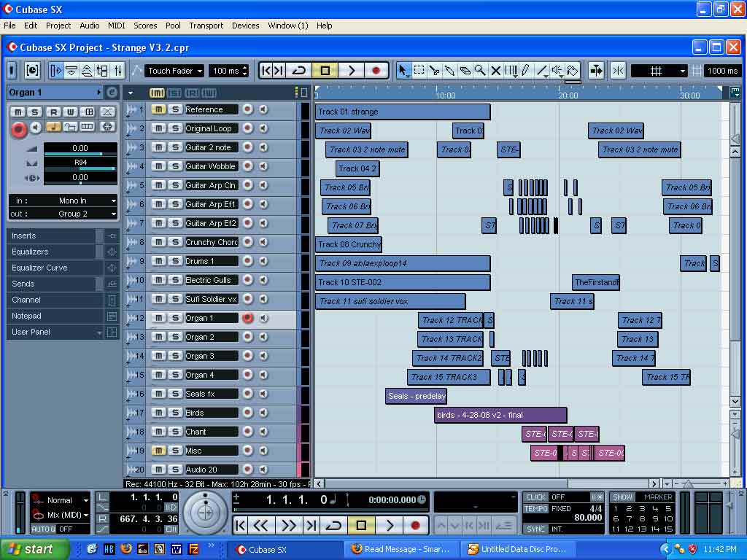This screenshot has height=560, width=747.
Task: Select the Range Selection tool
Action: [419, 71]
